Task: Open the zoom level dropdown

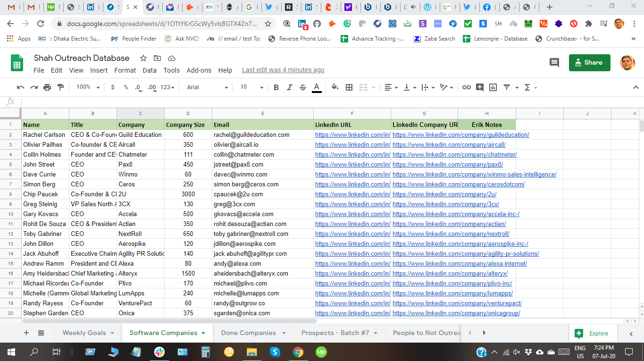Action: click(88, 87)
